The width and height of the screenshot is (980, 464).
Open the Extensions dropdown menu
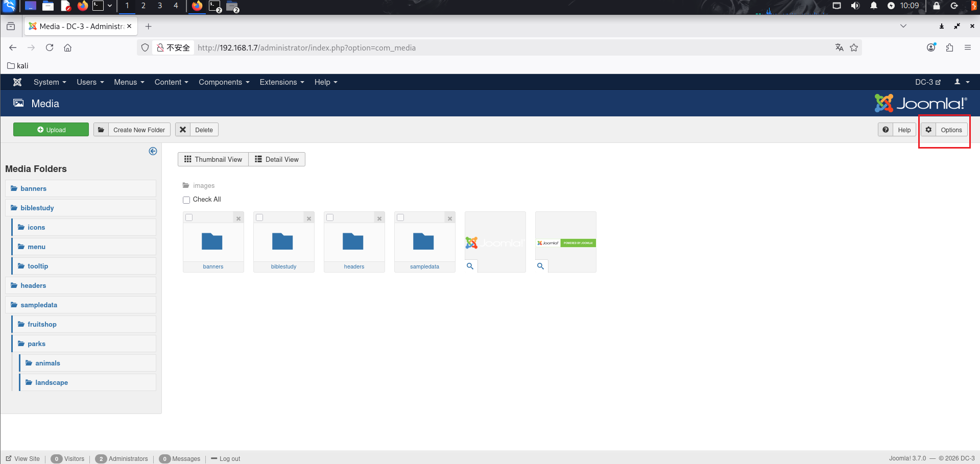tap(281, 82)
